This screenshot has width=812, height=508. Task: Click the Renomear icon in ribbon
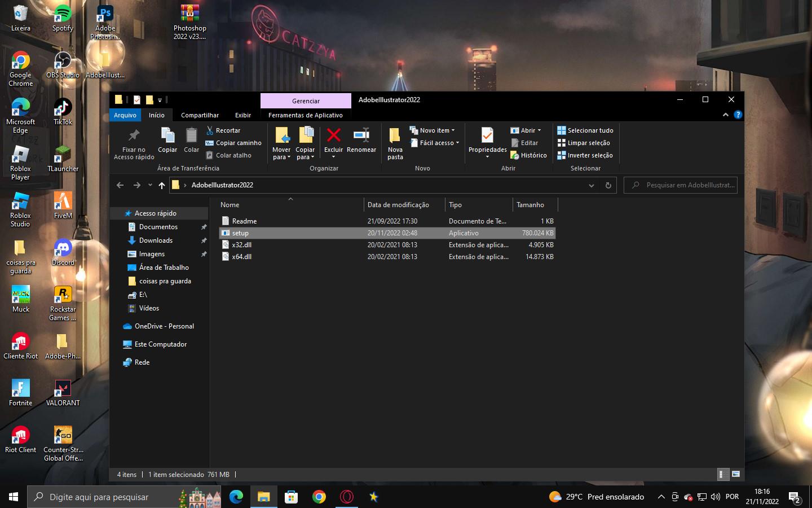(361, 135)
